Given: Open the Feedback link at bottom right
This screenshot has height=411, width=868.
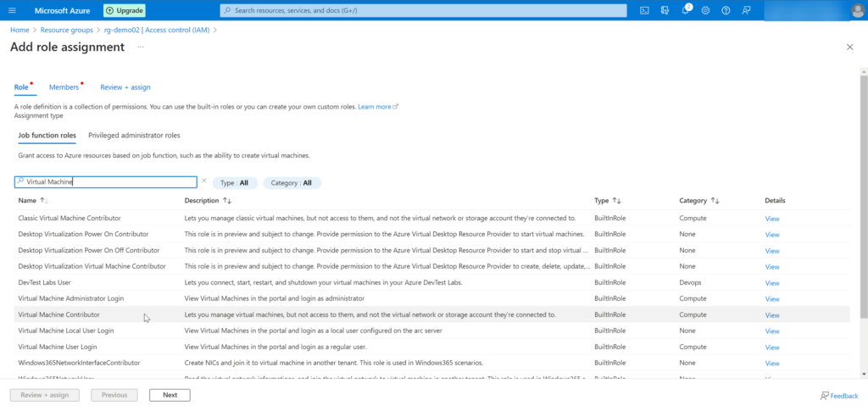Looking at the screenshot, I should point(839,396).
